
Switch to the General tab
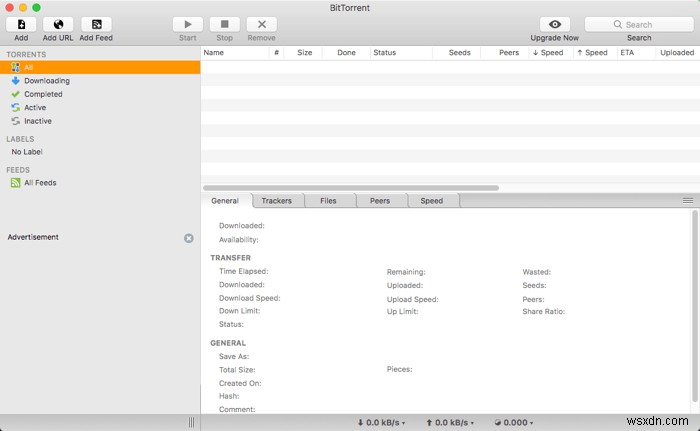pos(225,201)
